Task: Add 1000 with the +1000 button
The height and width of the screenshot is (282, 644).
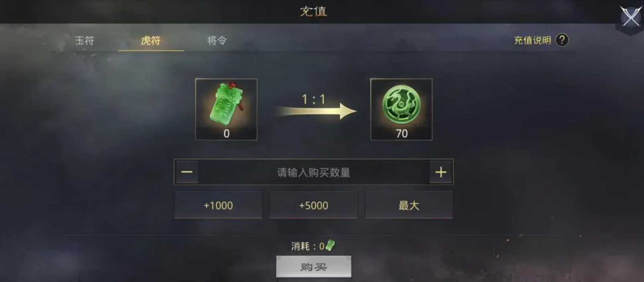Action: pyautogui.click(x=218, y=205)
